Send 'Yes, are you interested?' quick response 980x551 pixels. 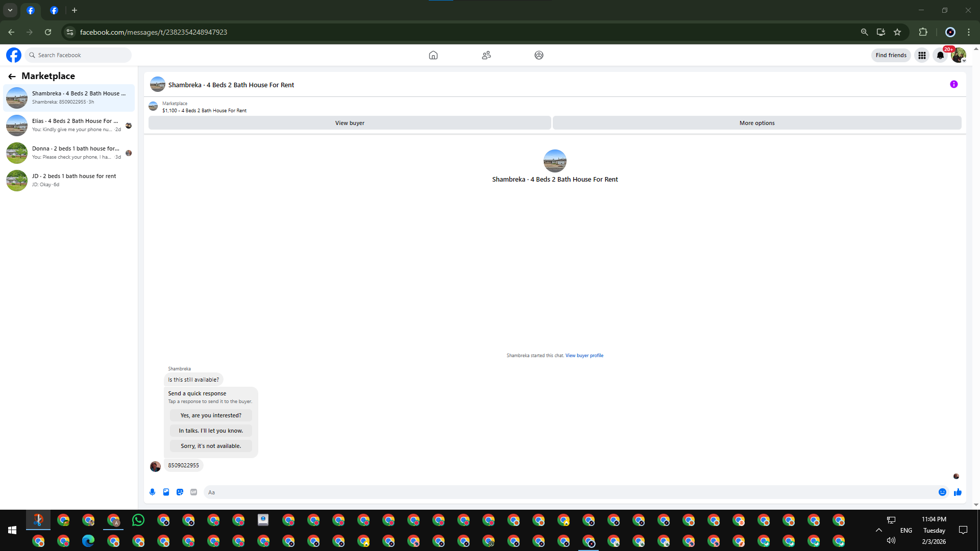coord(211,415)
